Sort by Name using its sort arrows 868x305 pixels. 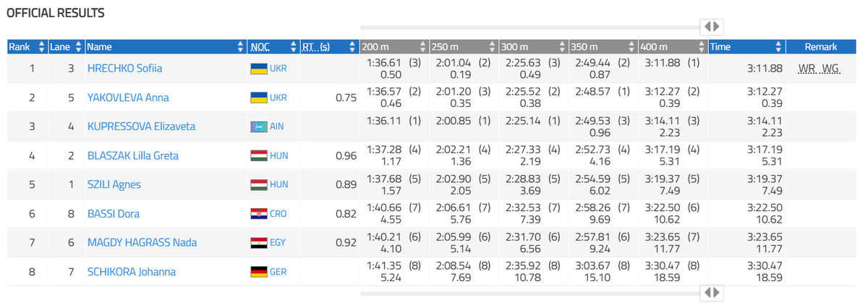(x=241, y=47)
